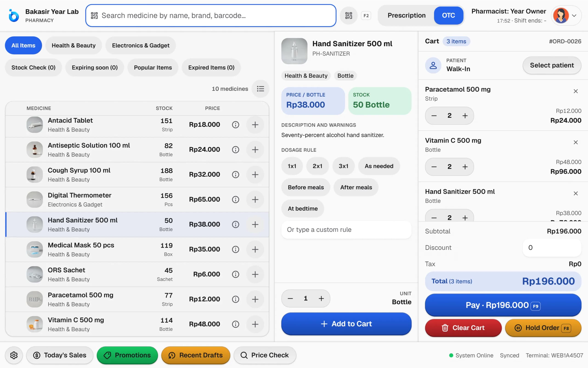Click the Bakasir logo icon
The width and height of the screenshot is (588, 368).
[14, 16]
